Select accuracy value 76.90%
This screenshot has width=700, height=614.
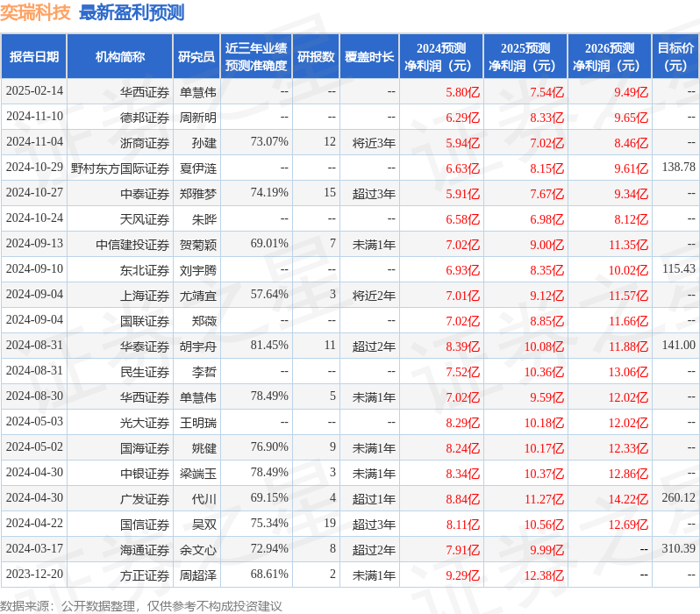click(x=269, y=447)
